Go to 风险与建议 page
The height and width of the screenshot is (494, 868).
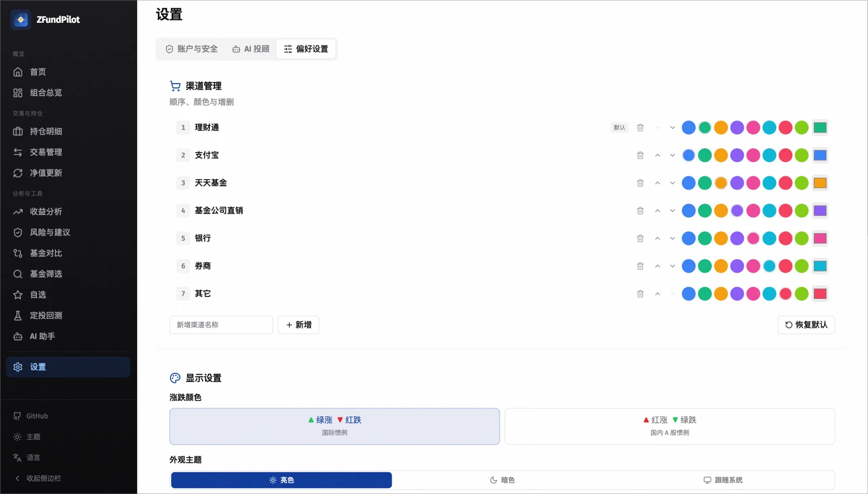(68, 232)
